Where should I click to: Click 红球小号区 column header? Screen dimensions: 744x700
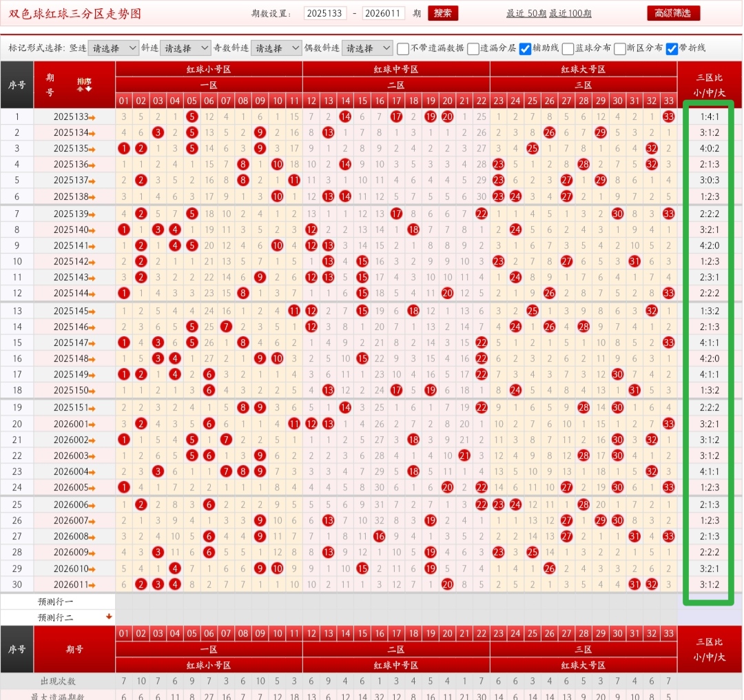point(209,69)
